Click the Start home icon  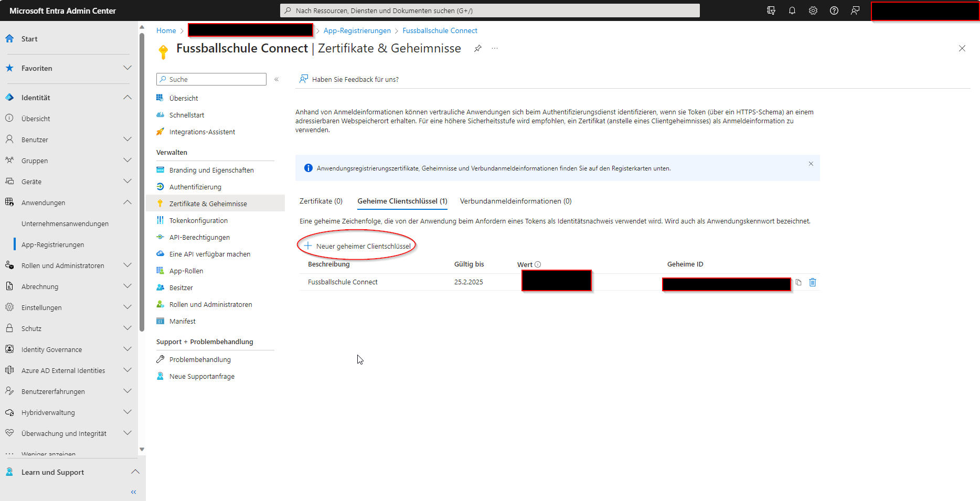(9, 38)
